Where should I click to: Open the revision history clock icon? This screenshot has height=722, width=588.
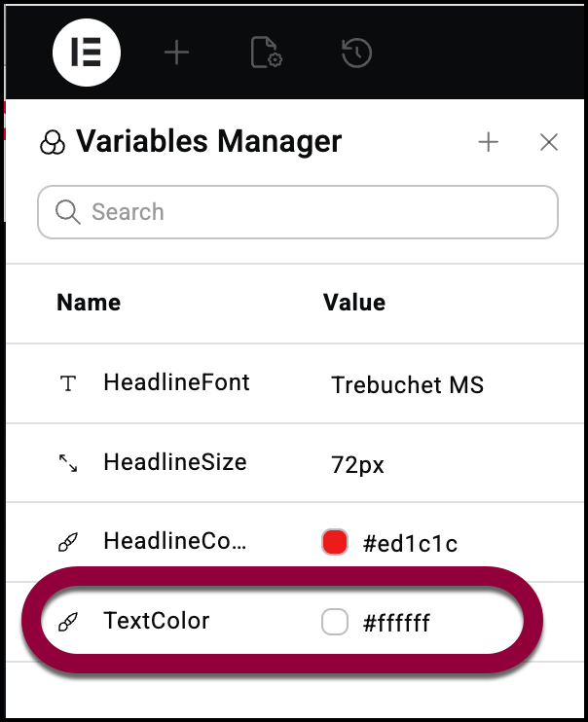point(356,54)
